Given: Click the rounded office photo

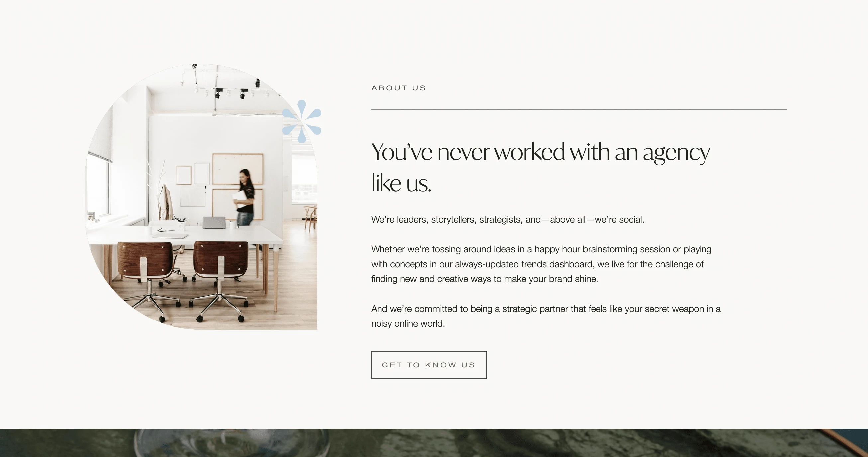Looking at the screenshot, I should click(x=201, y=197).
